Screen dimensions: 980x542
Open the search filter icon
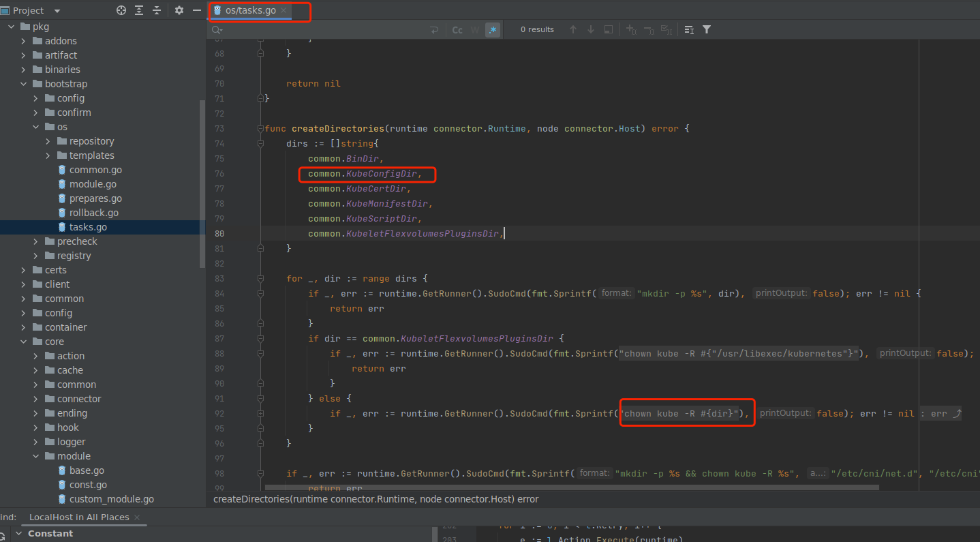point(708,29)
